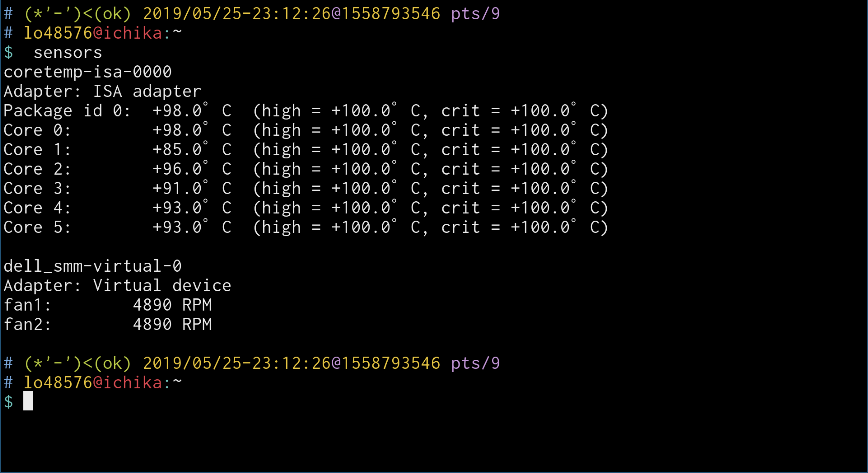Click 'pts/9' in the top prompt line
868x473 pixels.
pyautogui.click(x=475, y=14)
